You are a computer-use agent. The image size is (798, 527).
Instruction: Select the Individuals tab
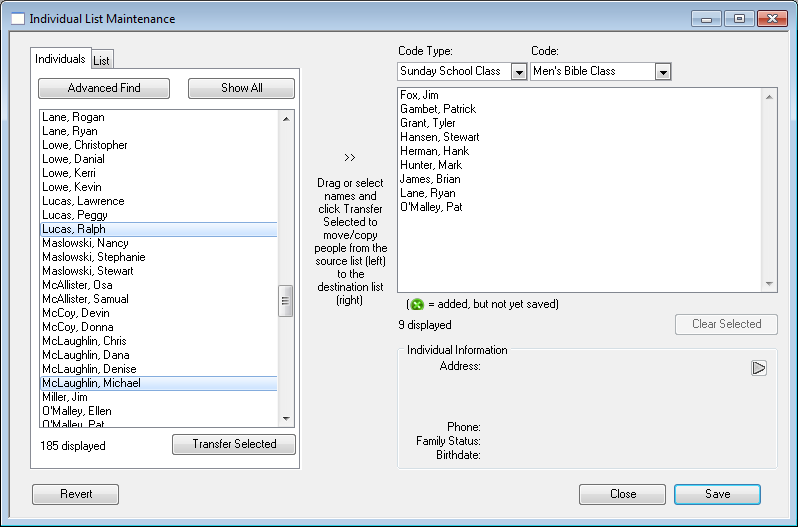pyautogui.click(x=60, y=59)
